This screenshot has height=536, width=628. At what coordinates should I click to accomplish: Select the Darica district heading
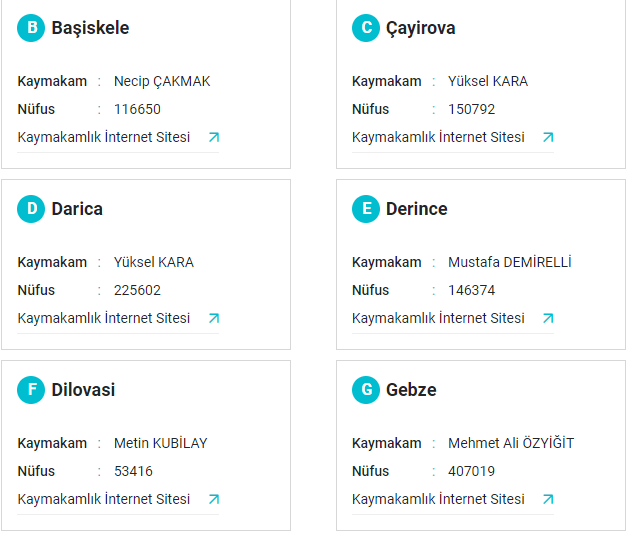click(x=77, y=209)
